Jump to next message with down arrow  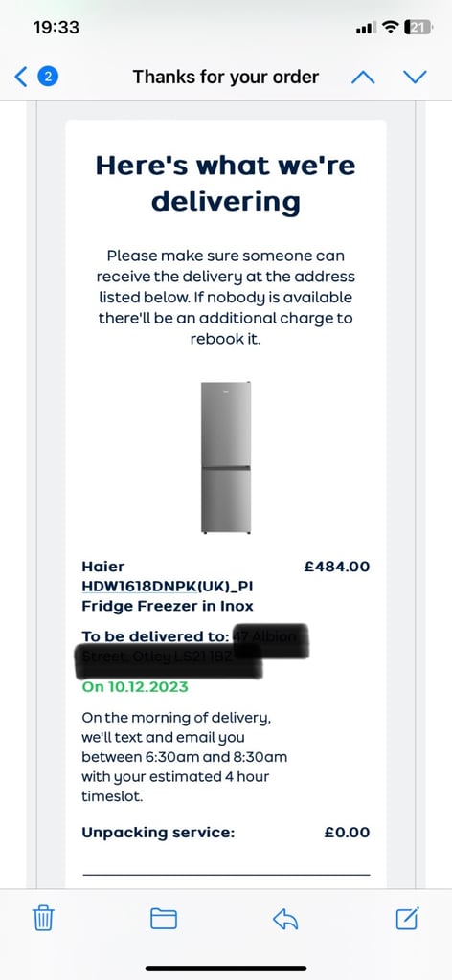(415, 77)
